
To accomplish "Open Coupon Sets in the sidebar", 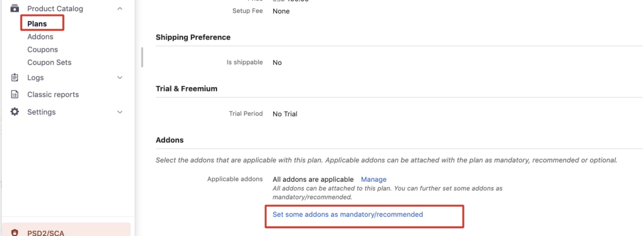I will (49, 62).
